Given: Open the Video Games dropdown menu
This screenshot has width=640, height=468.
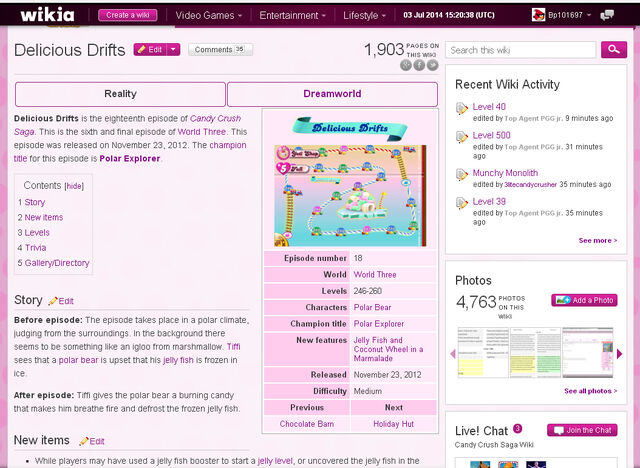Looking at the screenshot, I should (x=209, y=16).
